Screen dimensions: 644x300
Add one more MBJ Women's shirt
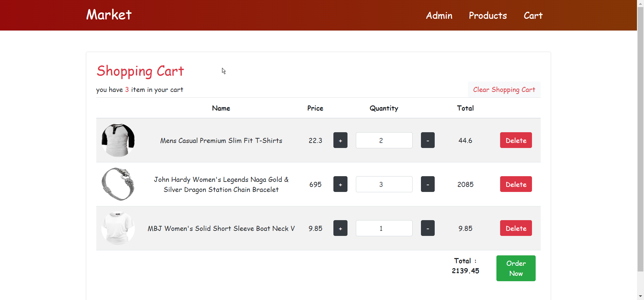340,228
